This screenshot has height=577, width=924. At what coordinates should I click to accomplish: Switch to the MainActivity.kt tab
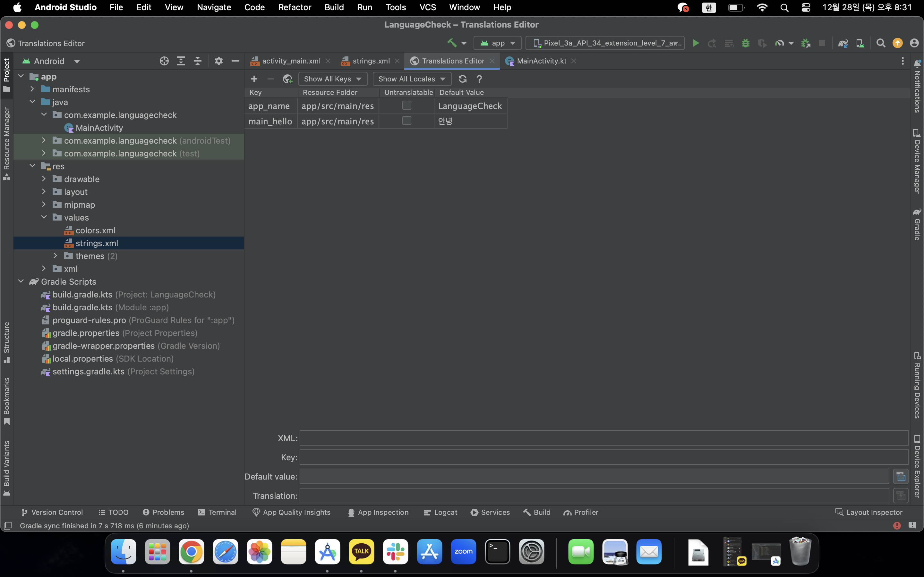(x=541, y=61)
